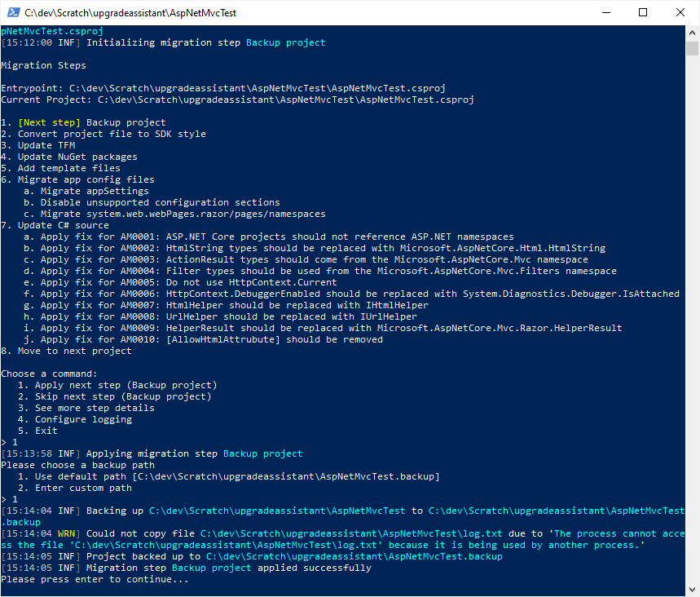Minimize the PowerShell console window
This screenshot has height=597, width=700.
click(x=605, y=13)
